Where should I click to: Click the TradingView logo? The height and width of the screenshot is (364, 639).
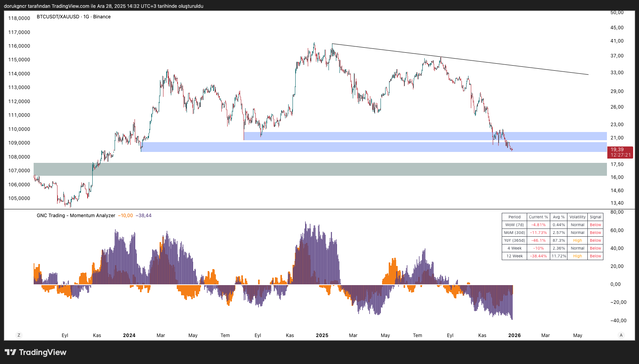click(36, 352)
